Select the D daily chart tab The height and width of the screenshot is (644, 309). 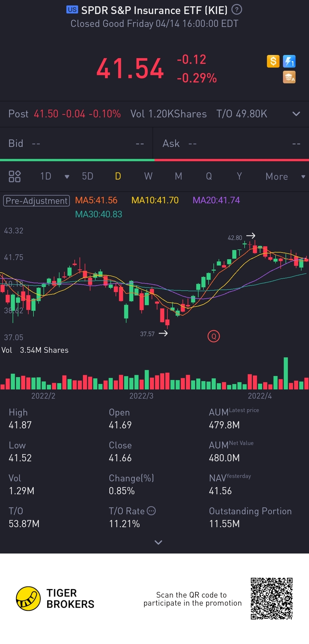tap(118, 176)
